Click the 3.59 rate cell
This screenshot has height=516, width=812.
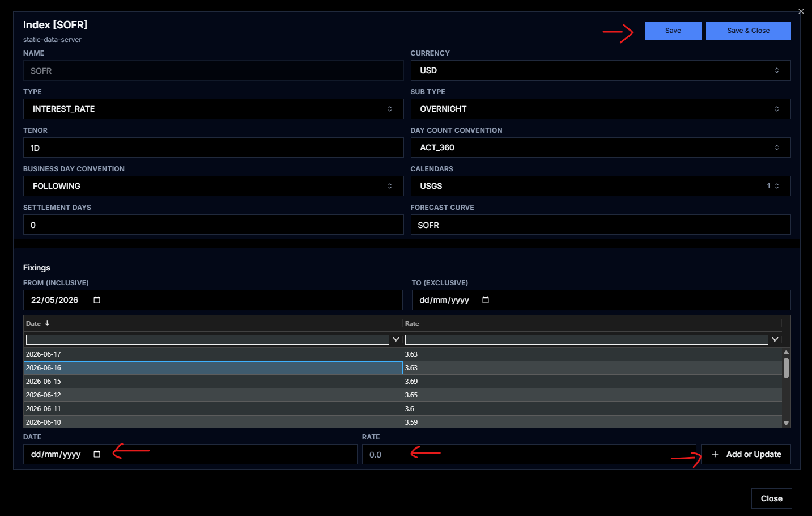pyautogui.click(x=592, y=422)
